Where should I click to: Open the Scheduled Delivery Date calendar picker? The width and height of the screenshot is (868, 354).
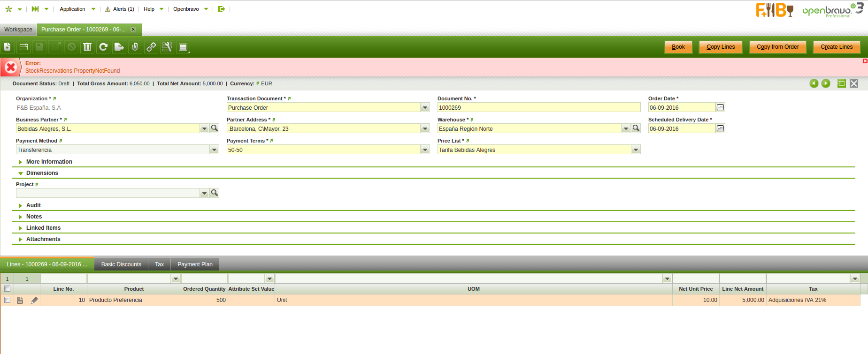721,128
